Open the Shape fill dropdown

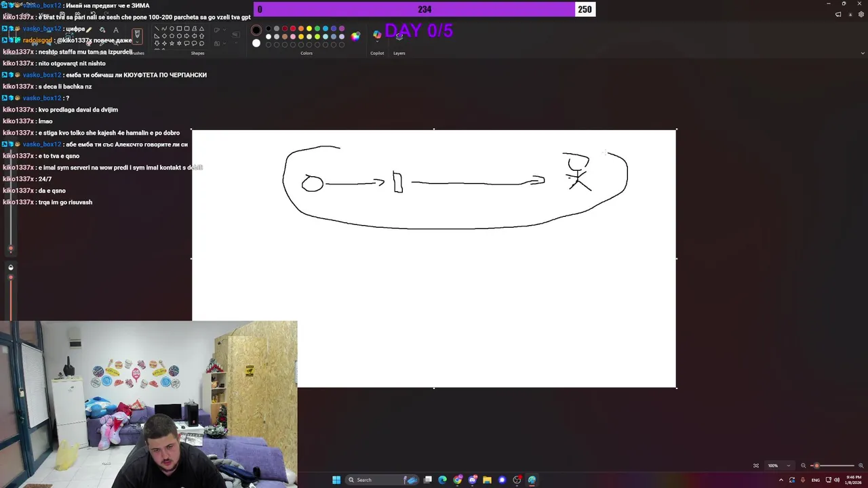tap(224, 43)
